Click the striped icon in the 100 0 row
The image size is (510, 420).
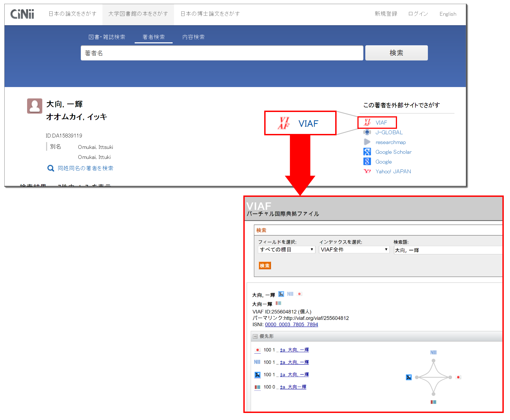click(257, 387)
